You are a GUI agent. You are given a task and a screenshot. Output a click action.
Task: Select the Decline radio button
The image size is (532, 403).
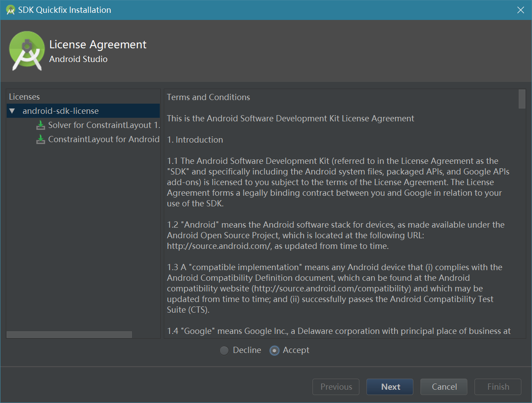[x=224, y=350]
